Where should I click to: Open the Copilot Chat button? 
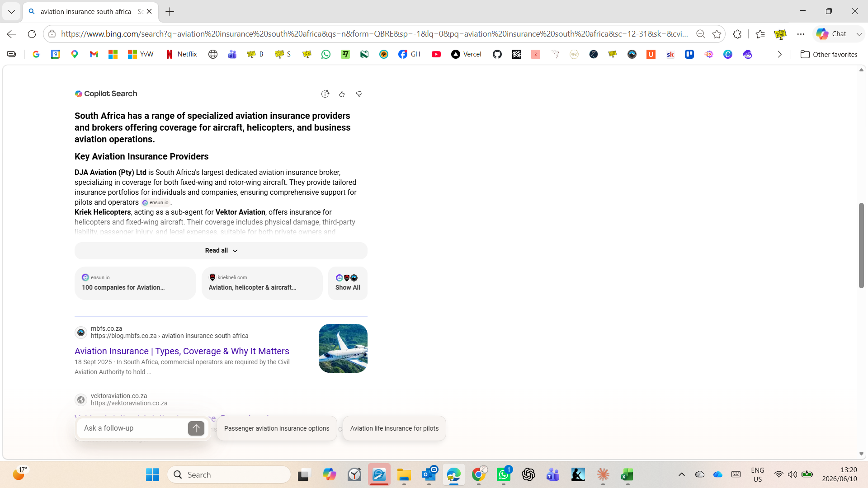(831, 34)
